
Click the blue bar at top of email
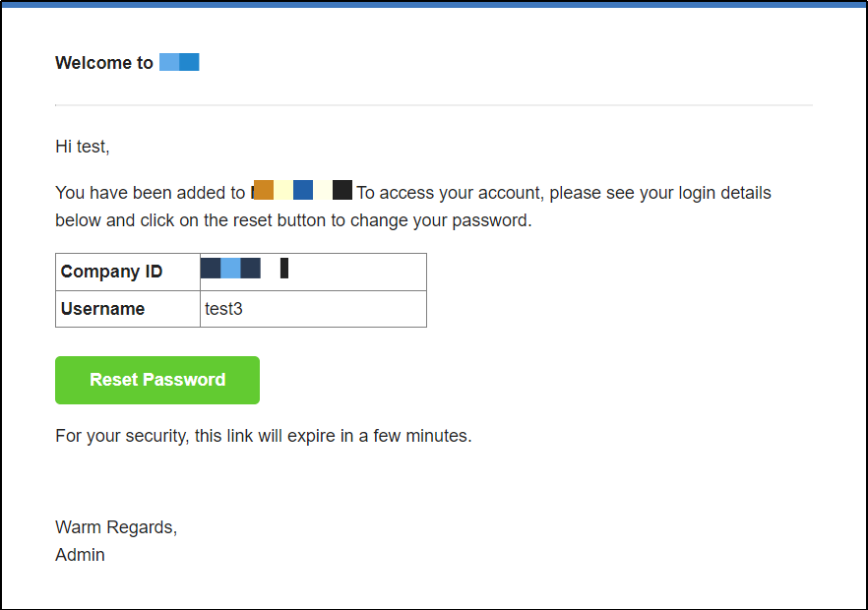point(434,5)
